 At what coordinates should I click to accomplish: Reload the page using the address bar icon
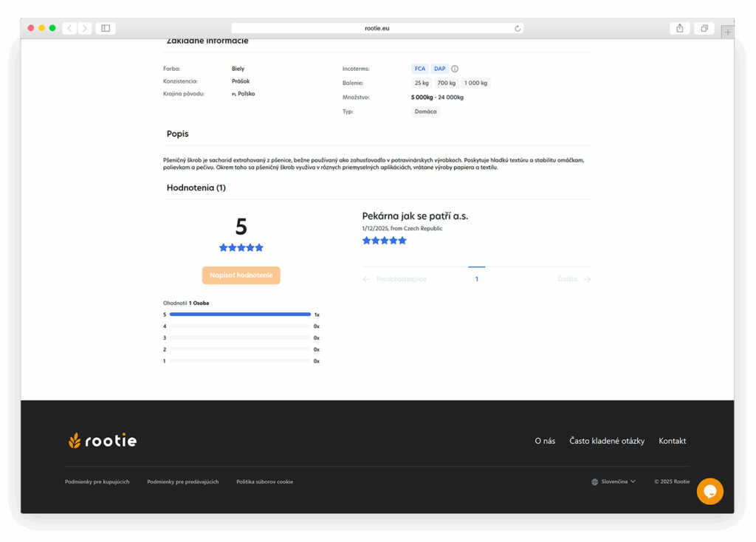518,27
